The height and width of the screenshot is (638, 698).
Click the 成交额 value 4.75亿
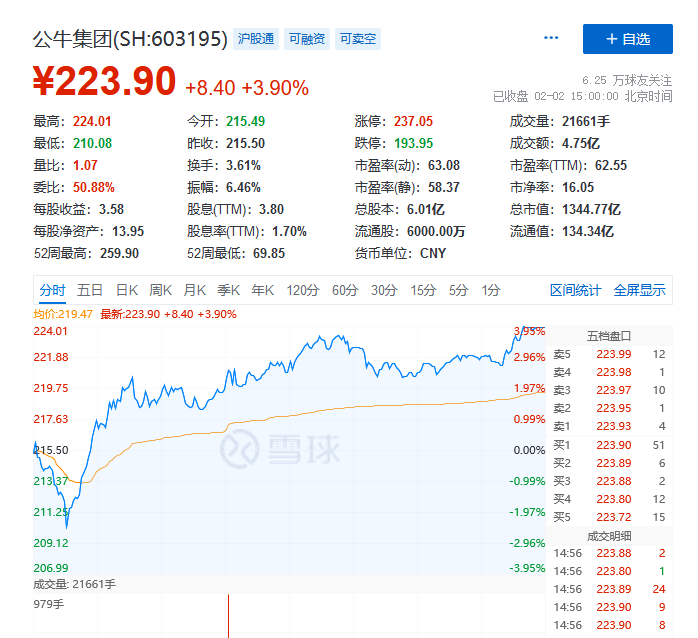click(581, 143)
